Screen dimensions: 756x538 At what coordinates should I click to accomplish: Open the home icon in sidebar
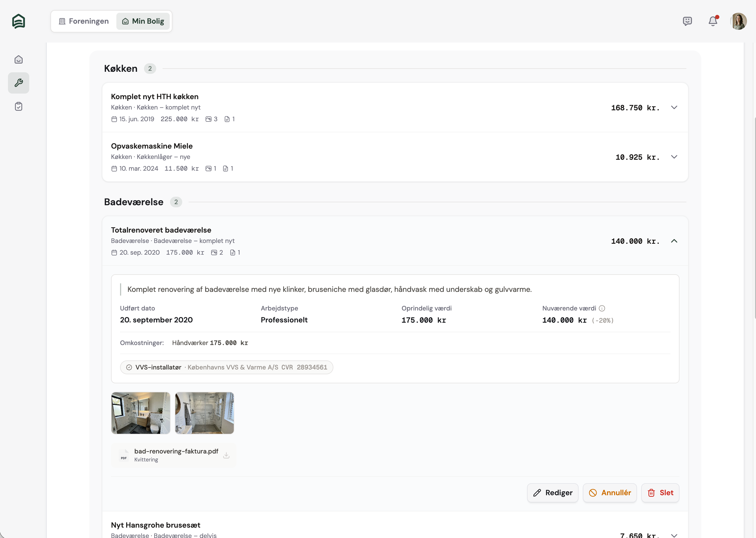[x=19, y=60]
